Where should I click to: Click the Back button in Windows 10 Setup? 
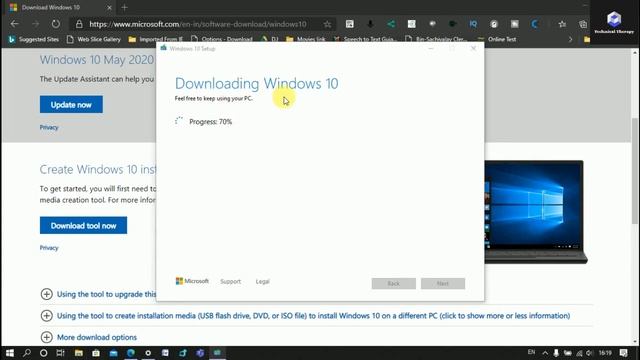[393, 283]
